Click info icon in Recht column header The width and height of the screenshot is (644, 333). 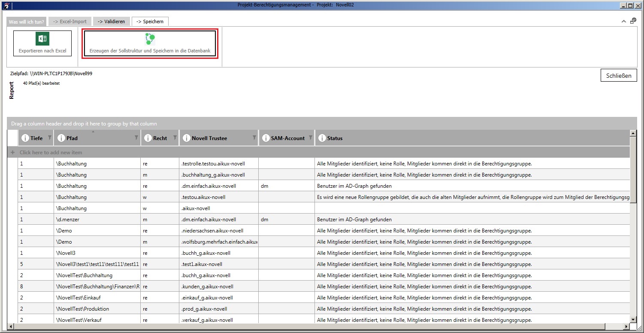148,138
